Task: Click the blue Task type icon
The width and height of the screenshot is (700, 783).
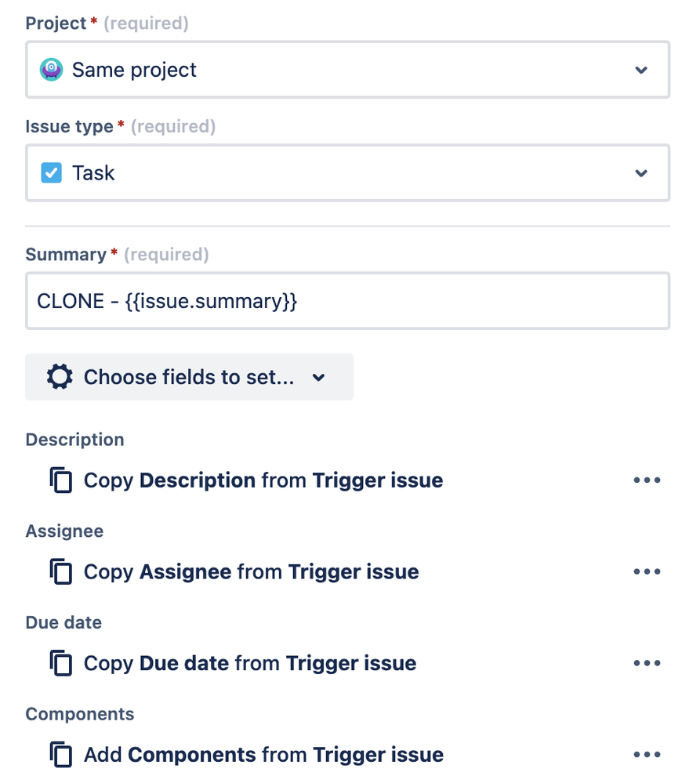Action: [x=52, y=172]
